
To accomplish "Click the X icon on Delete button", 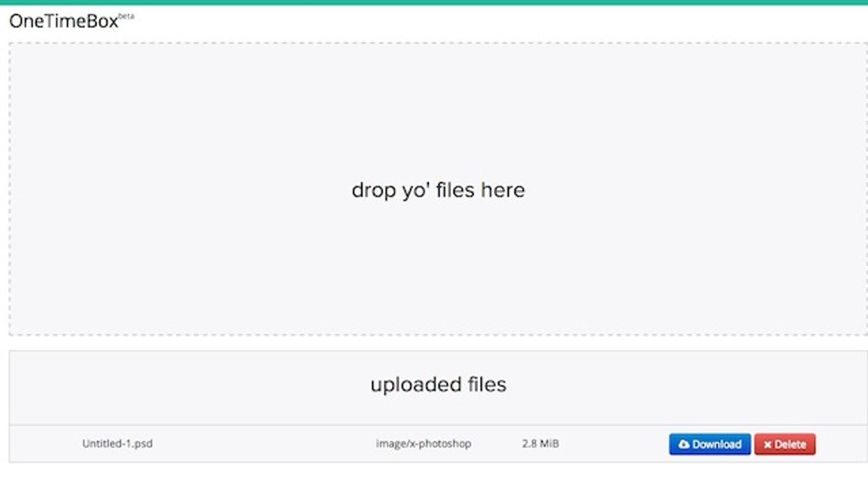I will pos(767,445).
